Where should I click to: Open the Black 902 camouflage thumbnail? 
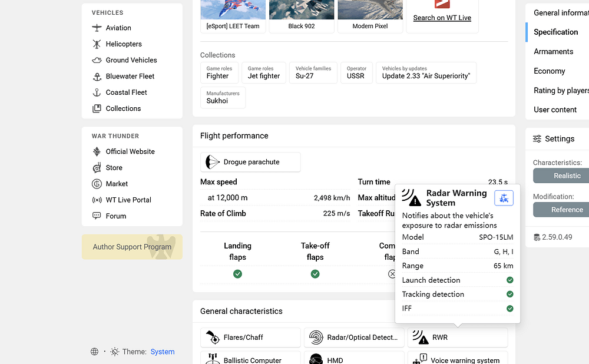coord(302,16)
